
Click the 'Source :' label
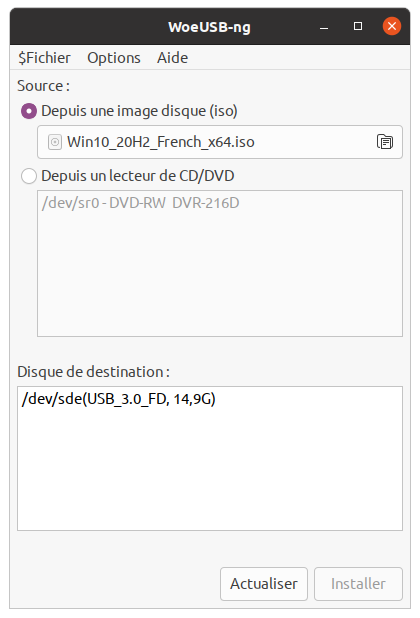tap(43, 86)
